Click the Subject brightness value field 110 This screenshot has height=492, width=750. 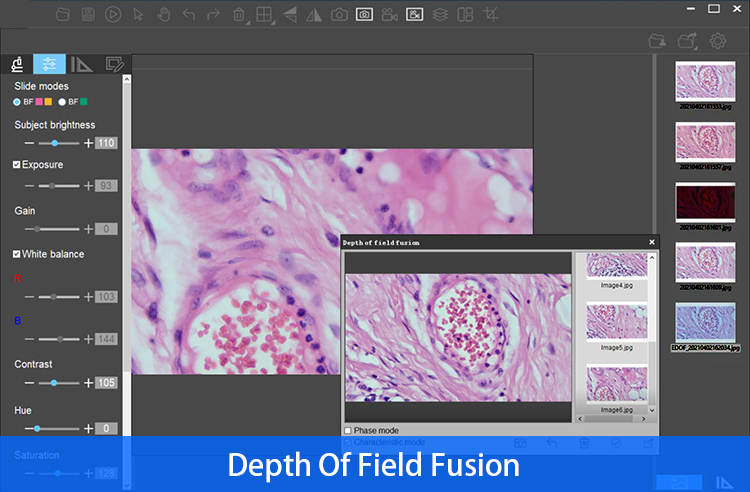click(x=106, y=143)
